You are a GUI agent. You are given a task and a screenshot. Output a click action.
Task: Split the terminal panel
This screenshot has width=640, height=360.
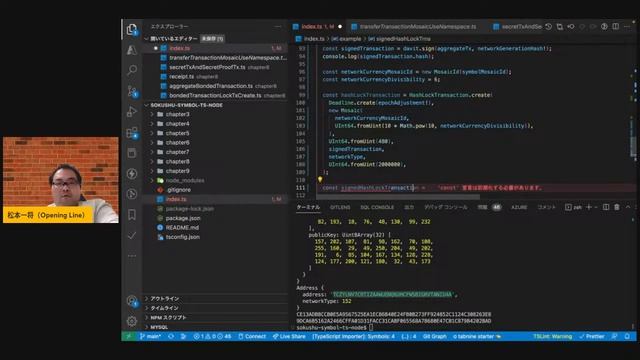tap(606, 207)
